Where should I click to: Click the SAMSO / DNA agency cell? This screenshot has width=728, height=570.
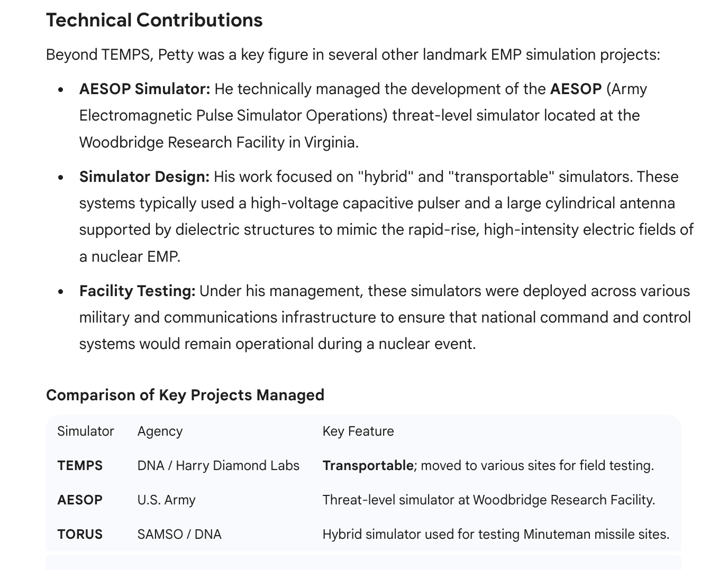click(179, 534)
